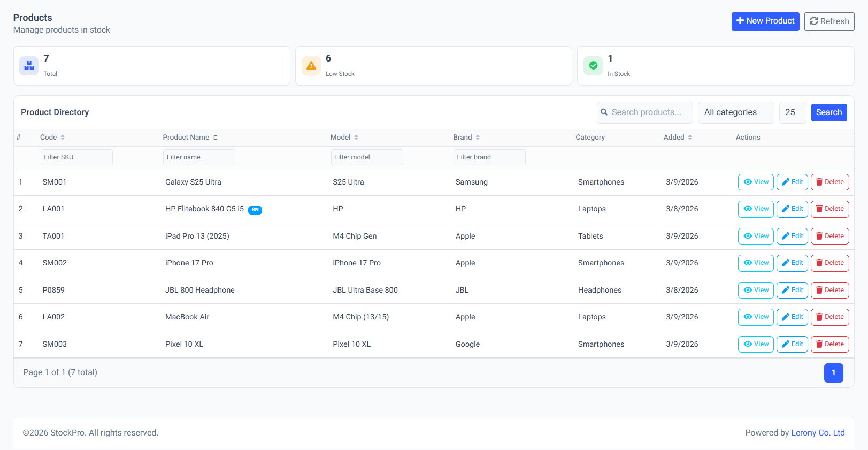View the Pixel 10 XL product
Viewport: 868px width, 450px height.
coord(756,344)
